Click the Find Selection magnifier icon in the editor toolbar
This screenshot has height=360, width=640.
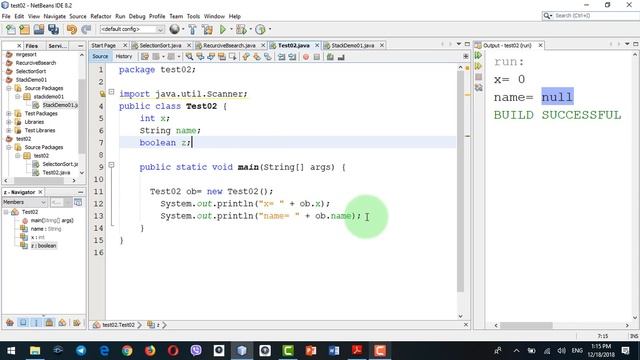(189, 57)
